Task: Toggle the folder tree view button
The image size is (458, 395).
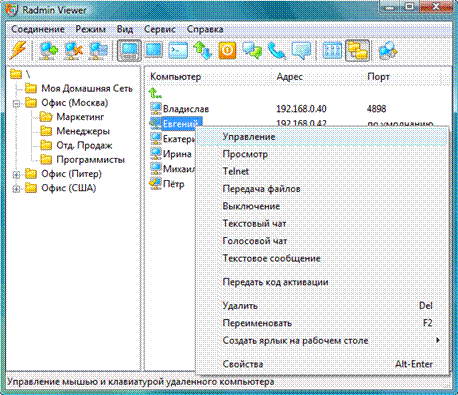Action: click(357, 51)
